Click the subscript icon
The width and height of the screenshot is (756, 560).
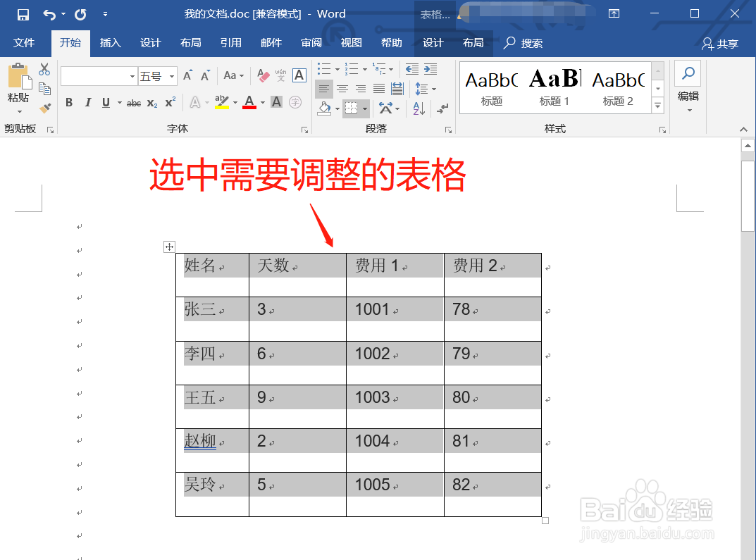click(153, 103)
